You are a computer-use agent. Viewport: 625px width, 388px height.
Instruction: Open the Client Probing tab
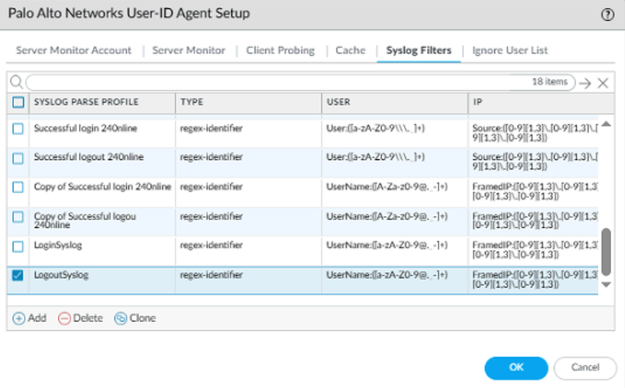click(280, 50)
